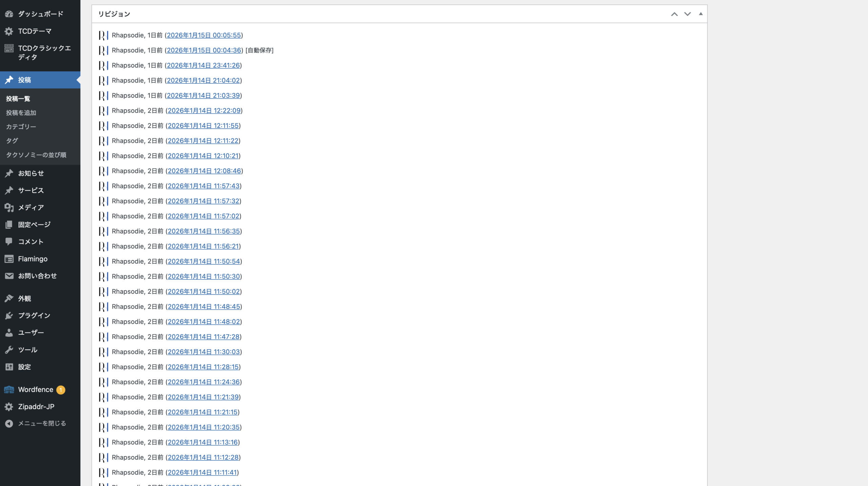Screen dimensions: 868x486
Task: Click the Flamingo icon in sidebar
Action: [9, 259]
